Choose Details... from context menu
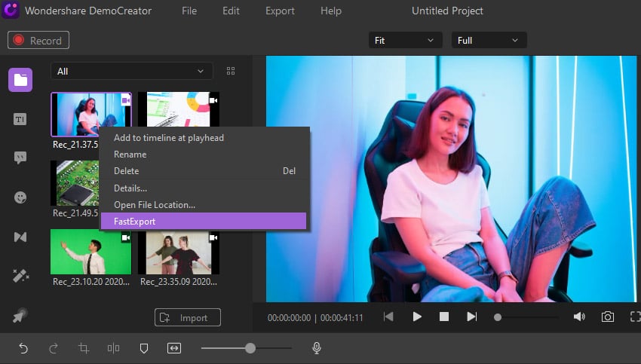Screen dimensions: 641x364 click(203, 188)
